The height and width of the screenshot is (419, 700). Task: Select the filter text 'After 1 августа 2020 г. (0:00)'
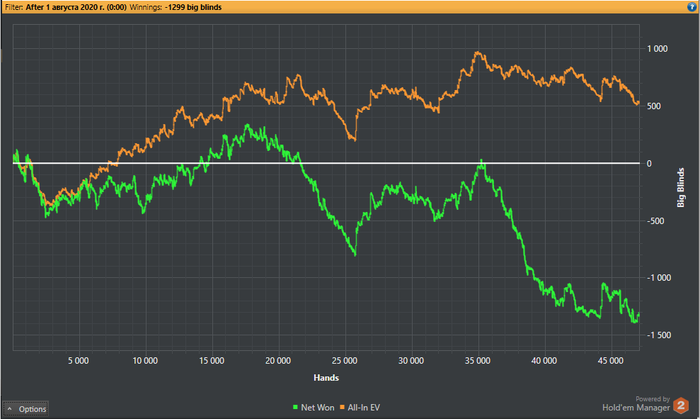76,7
